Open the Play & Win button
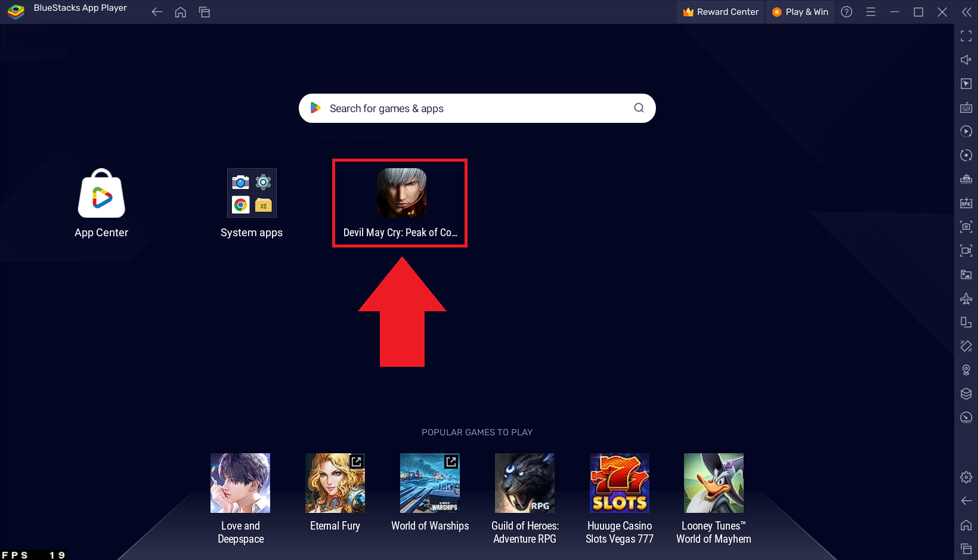The image size is (978, 560). (800, 12)
